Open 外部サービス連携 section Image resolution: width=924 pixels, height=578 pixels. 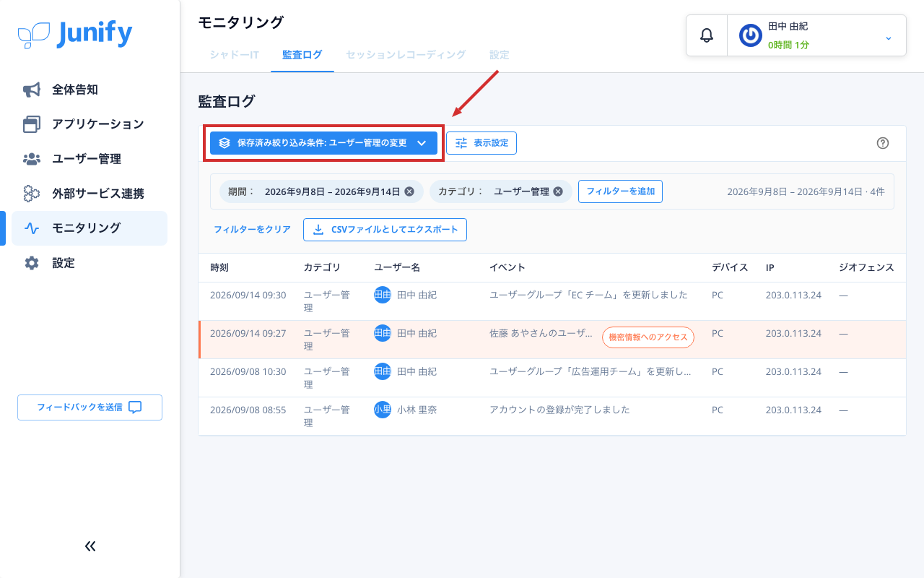(x=90, y=194)
